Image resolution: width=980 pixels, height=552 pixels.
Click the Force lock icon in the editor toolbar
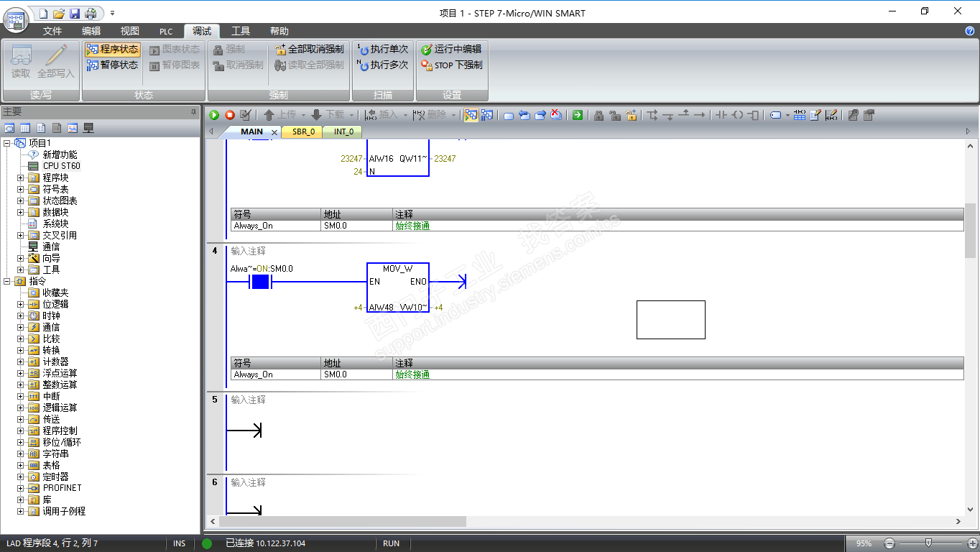point(598,115)
